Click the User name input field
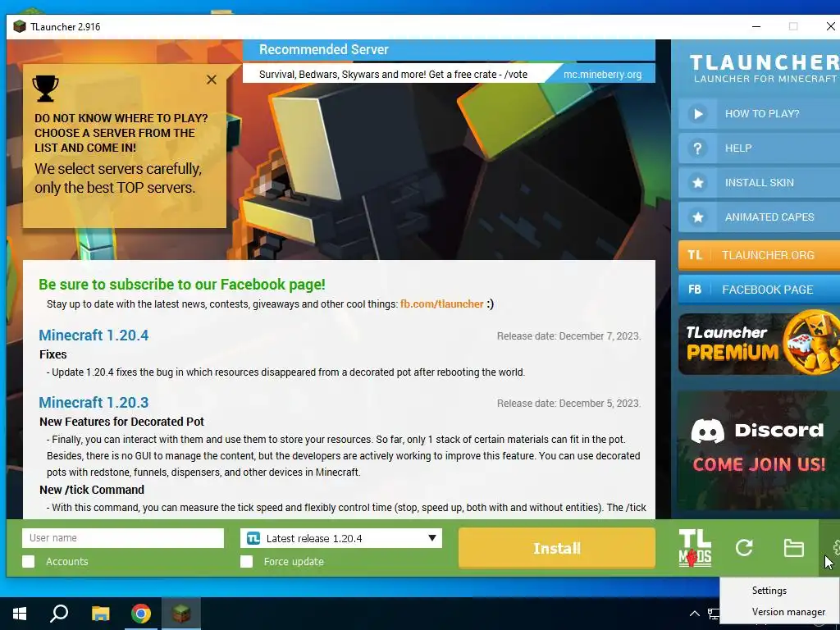Viewport: 840px width, 630px height. pos(123,538)
